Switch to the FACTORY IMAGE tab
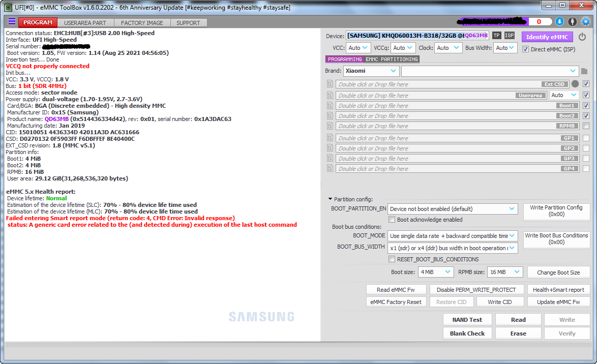This screenshot has width=597, height=364. pyautogui.click(x=142, y=23)
